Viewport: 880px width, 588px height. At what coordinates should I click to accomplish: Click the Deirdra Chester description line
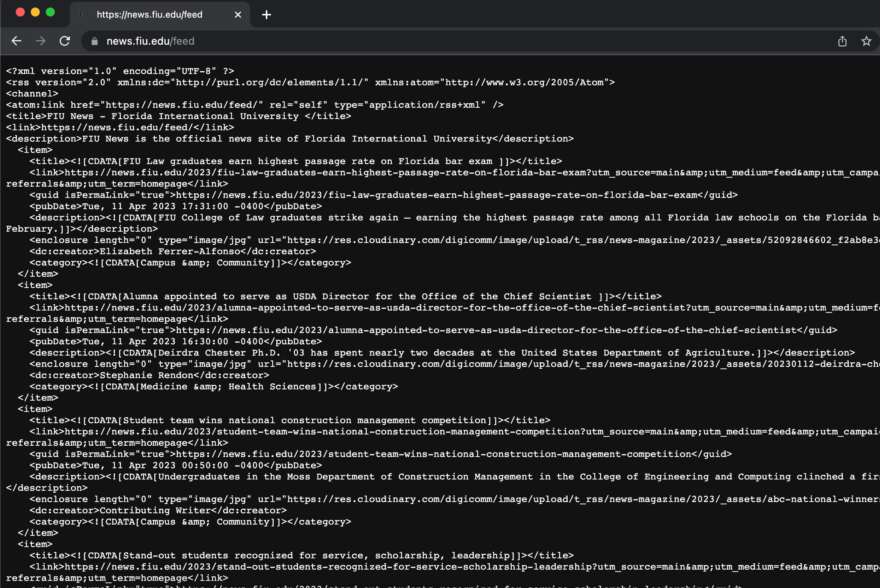442,353
